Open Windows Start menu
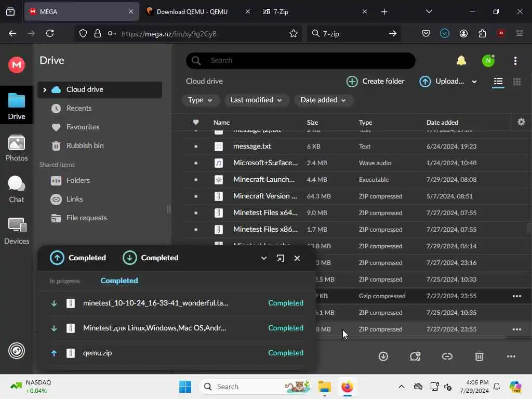 185,387
